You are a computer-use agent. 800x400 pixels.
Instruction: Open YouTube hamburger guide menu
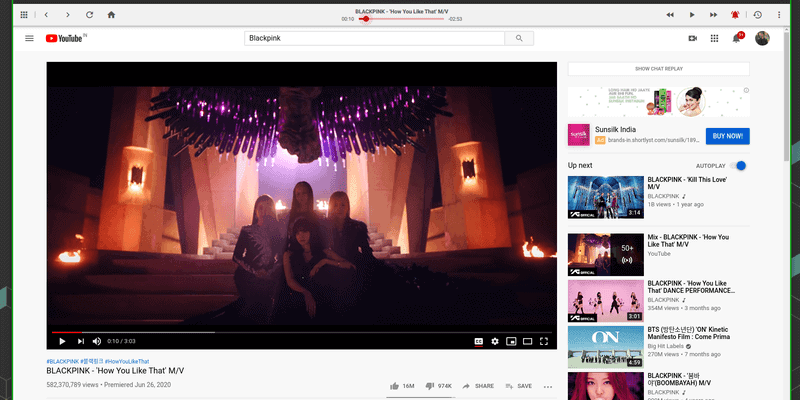pyautogui.click(x=29, y=38)
